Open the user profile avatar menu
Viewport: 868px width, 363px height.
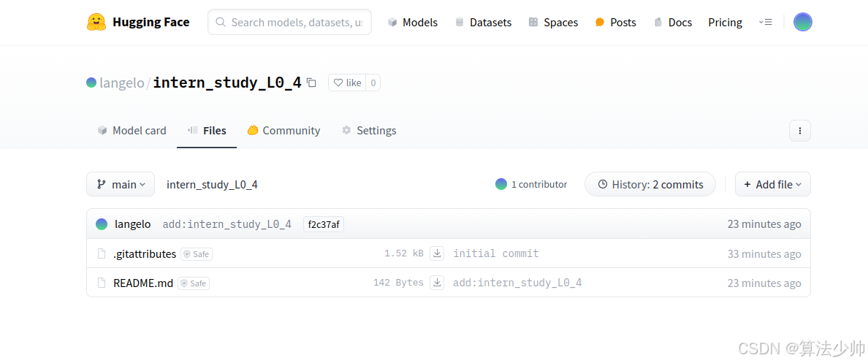[x=803, y=22]
